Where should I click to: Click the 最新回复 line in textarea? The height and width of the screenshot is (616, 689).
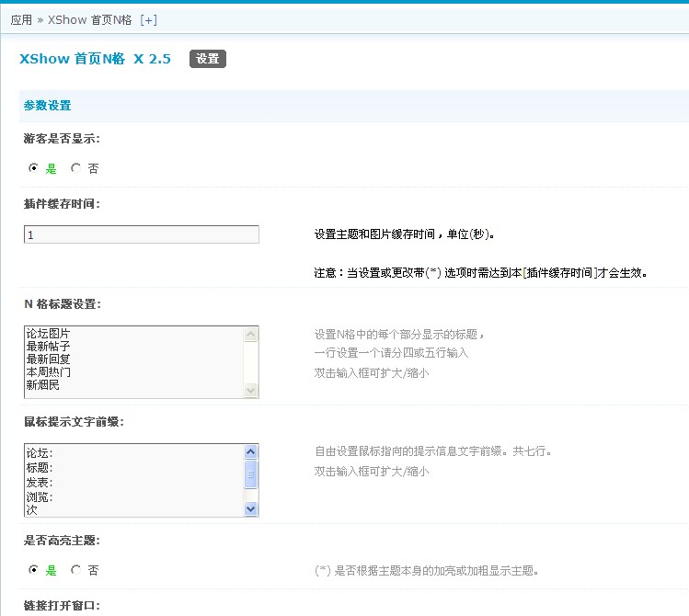click(x=48, y=359)
